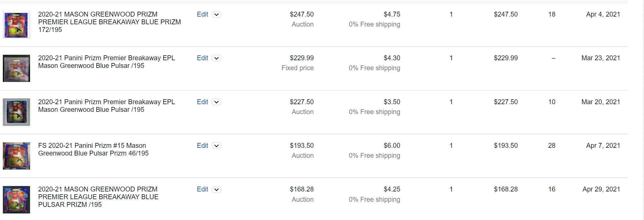Viewport: 644px width, 220px height.
Task: Expand dropdown next to Edit for 172/195 listing
Action: (216, 15)
